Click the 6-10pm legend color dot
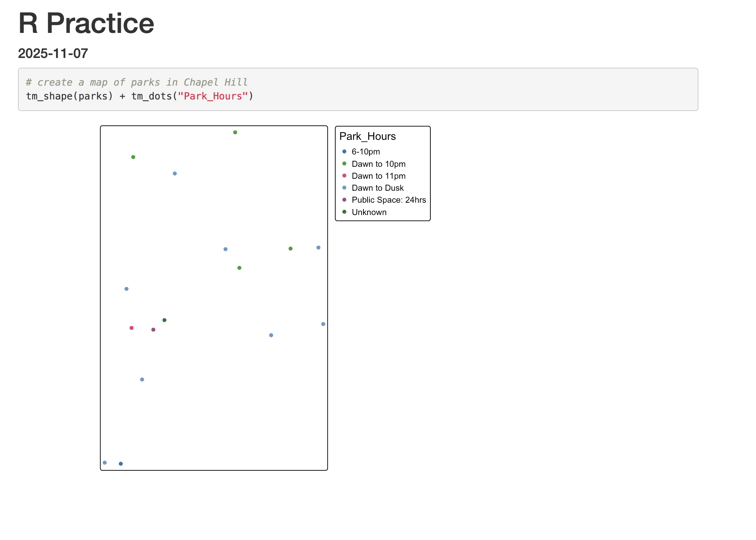The width and height of the screenshot is (756, 540). click(x=344, y=151)
